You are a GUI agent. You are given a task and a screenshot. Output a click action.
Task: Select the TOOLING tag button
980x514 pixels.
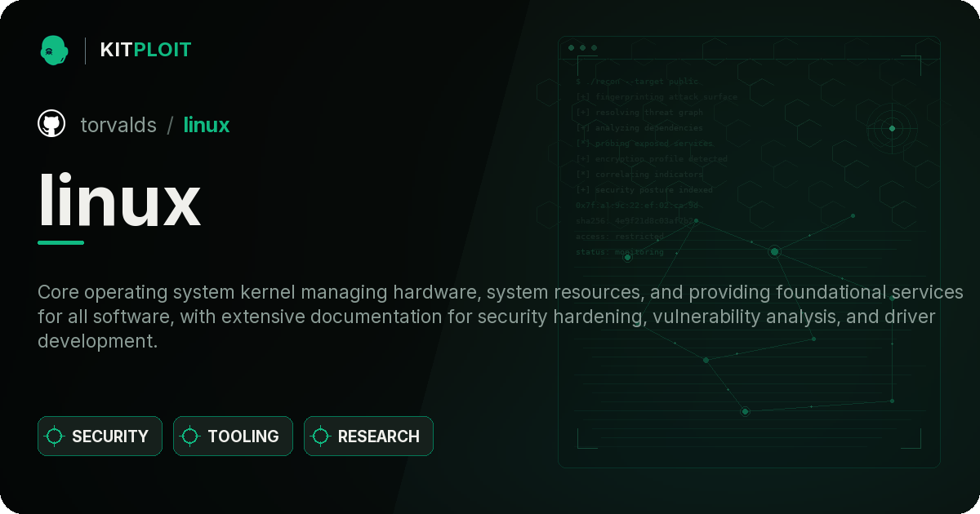[233, 436]
